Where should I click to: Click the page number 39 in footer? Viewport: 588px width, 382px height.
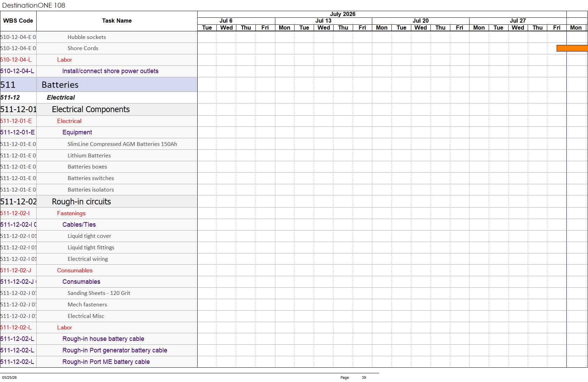364,377
